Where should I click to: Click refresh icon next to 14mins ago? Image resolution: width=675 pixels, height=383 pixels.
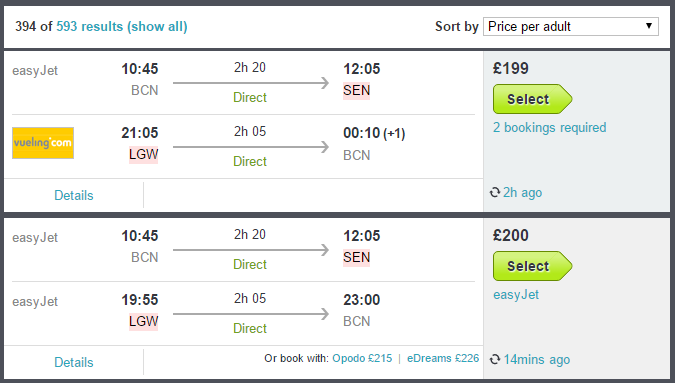pyautogui.click(x=495, y=359)
